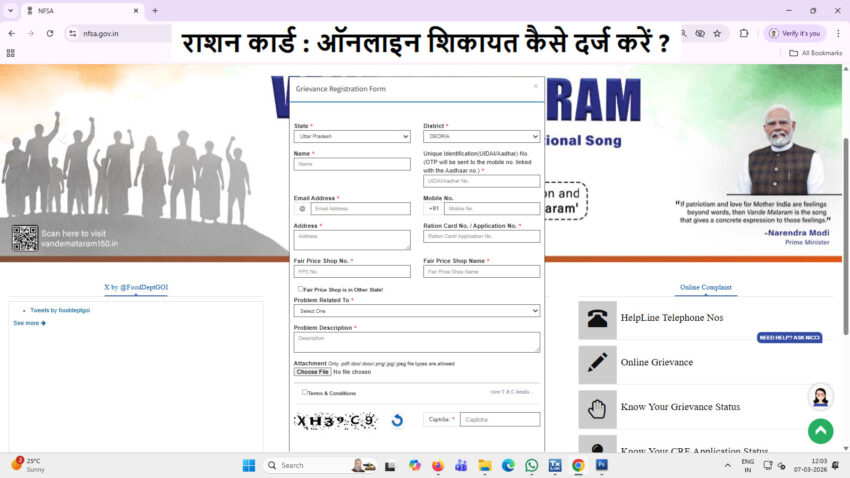Open view T & C details link
Screen dimensions: 850x478
pyautogui.click(x=511, y=392)
